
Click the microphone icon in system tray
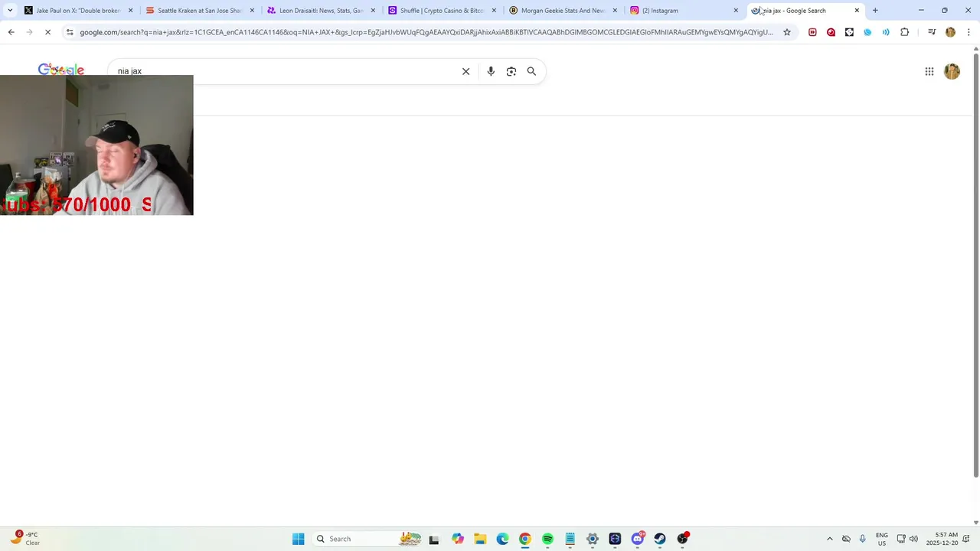862,539
